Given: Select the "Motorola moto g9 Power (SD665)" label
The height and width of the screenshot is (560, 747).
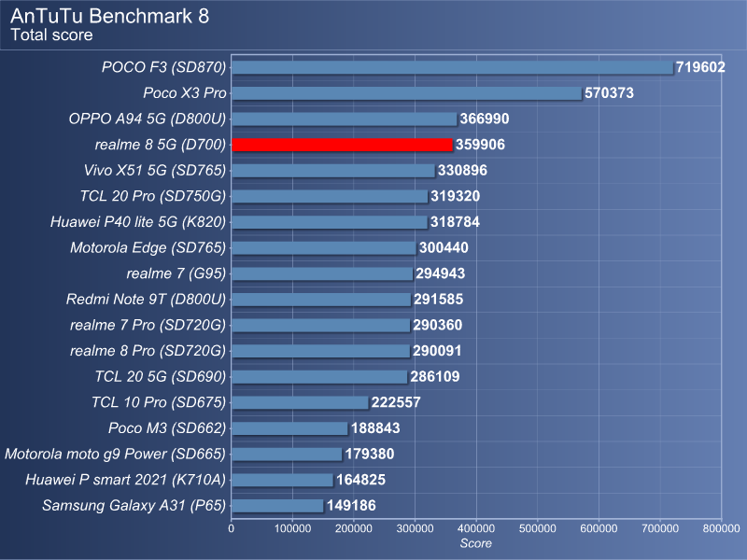Looking at the screenshot, I should (x=115, y=454).
